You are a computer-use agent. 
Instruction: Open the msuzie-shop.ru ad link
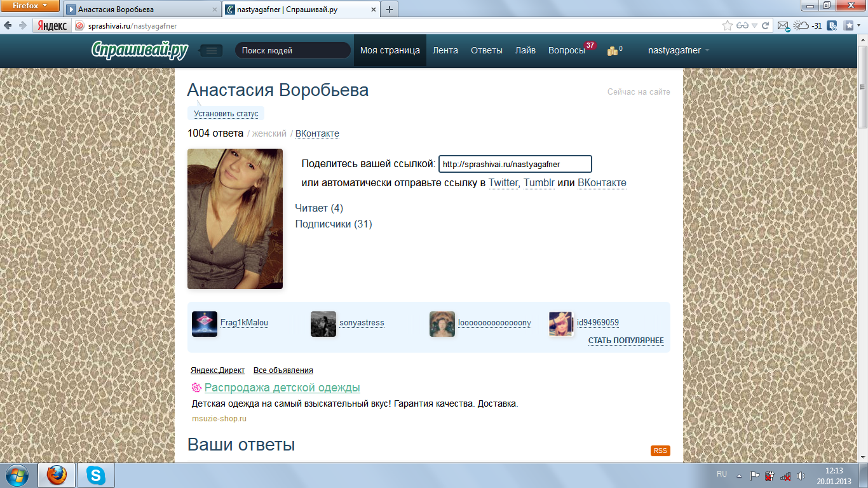pyautogui.click(x=219, y=419)
